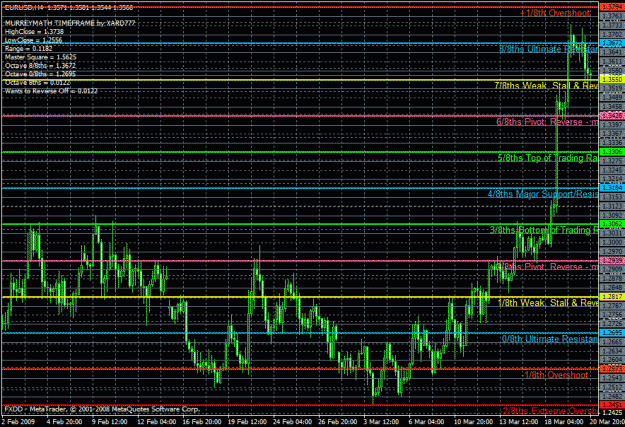Select the 8/8ths Ultimate Resistance label
Screen dimensions: 625x427
[548, 49]
